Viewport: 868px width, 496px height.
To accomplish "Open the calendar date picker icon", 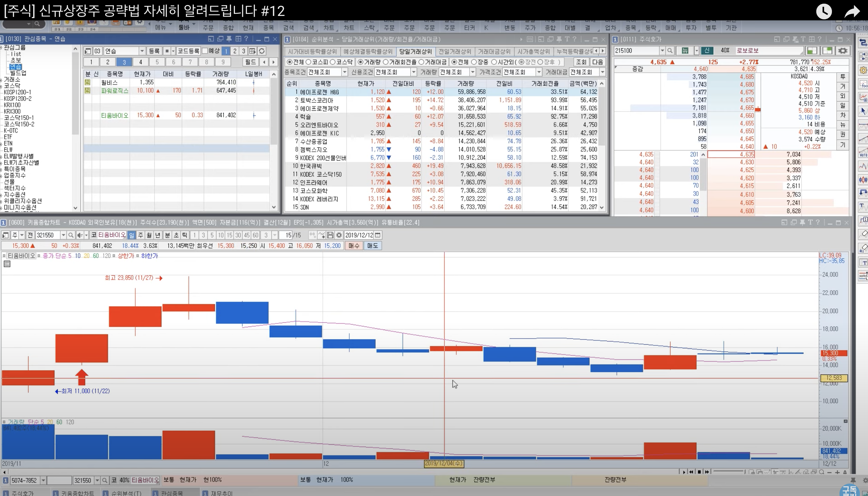I will [378, 235].
